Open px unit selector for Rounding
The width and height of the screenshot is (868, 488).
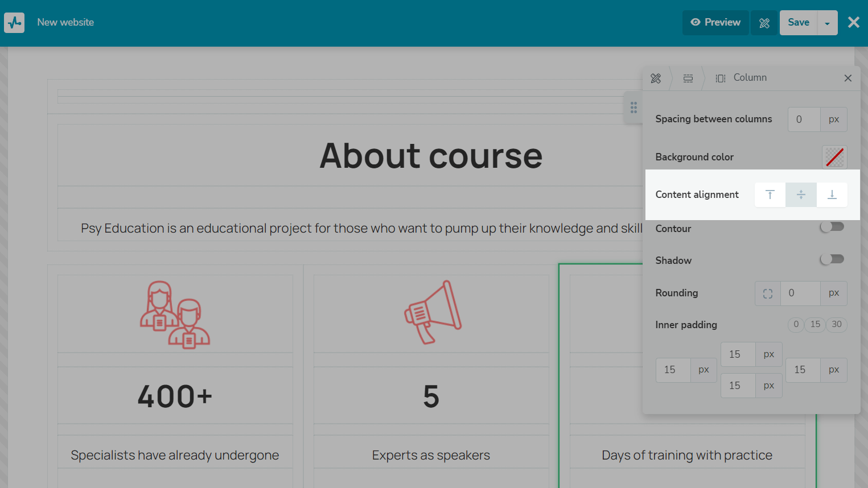833,293
